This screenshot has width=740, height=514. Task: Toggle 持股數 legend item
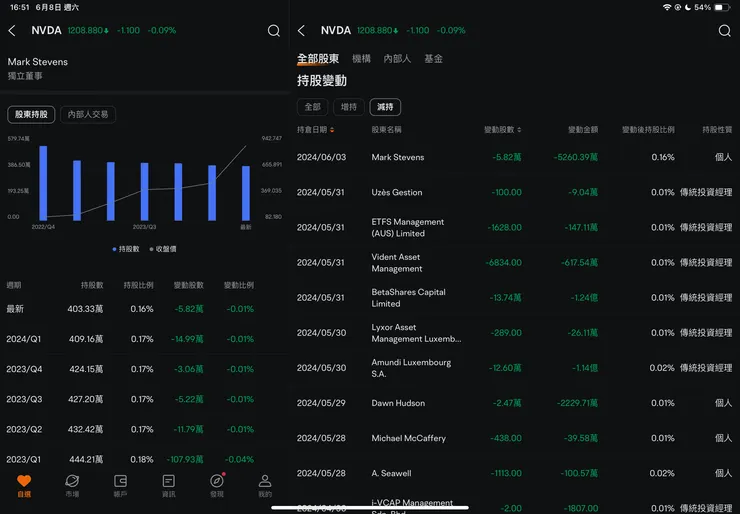click(126, 249)
